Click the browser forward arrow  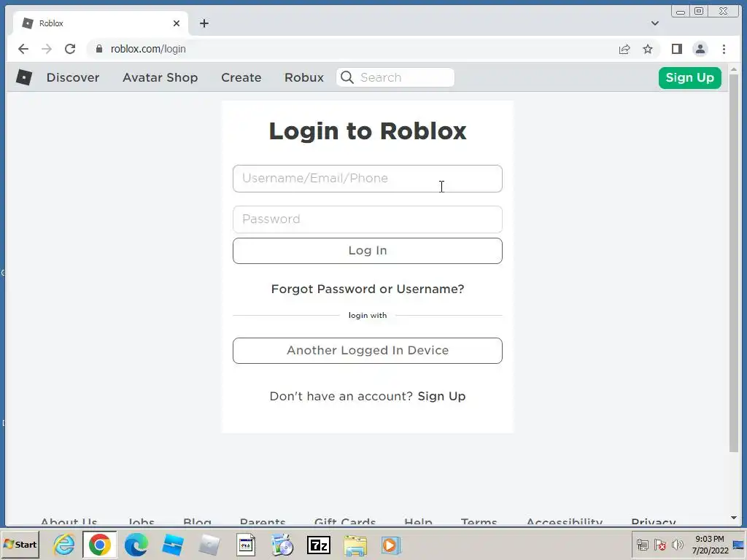tap(47, 49)
